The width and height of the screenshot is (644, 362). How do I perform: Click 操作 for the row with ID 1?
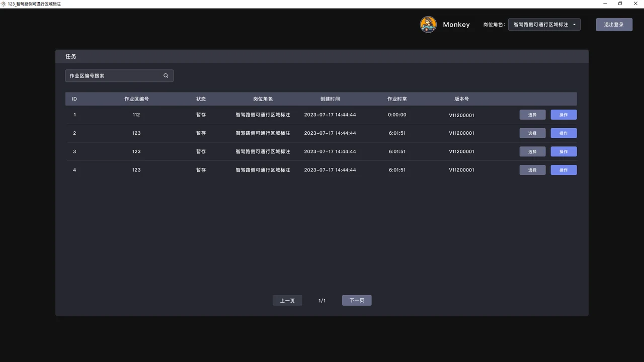pos(563,115)
